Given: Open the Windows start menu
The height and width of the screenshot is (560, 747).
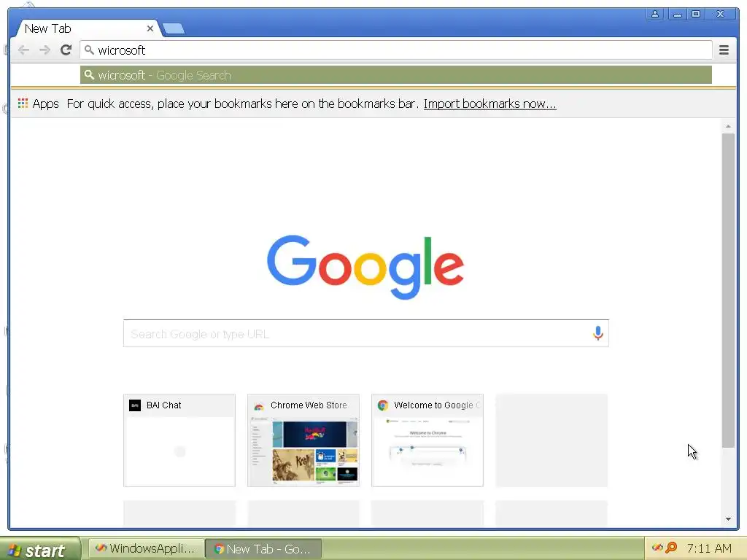Looking at the screenshot, I should (41, 549).
